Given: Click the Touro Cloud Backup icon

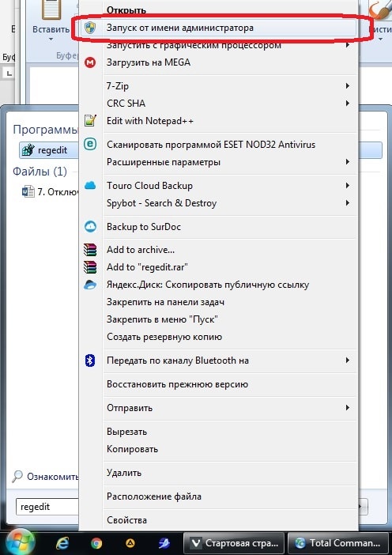Looking at the screenshot, I should click(90, 186).
